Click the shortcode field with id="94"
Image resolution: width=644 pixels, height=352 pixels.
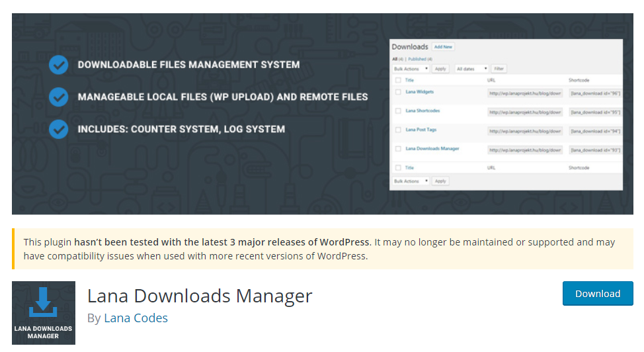(x=595, y=131)
